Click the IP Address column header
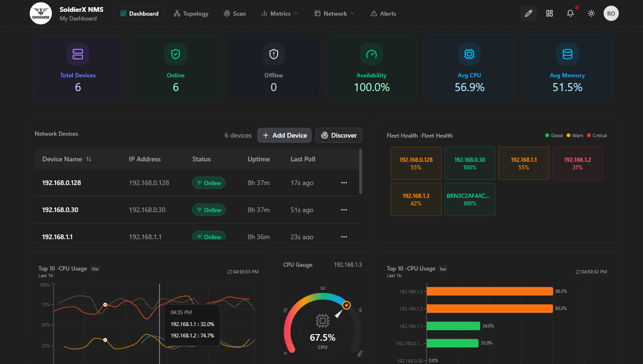 coord(145,159)
